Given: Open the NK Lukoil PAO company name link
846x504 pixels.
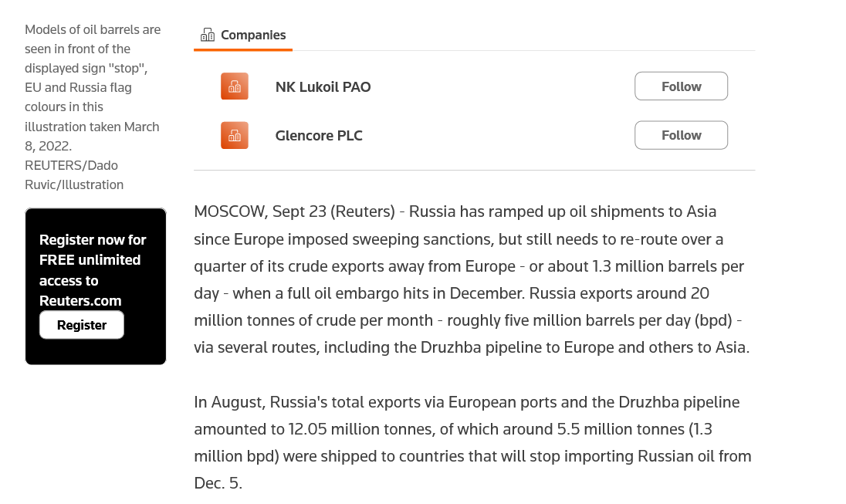Looking at the screenshot, I should 323,86.
